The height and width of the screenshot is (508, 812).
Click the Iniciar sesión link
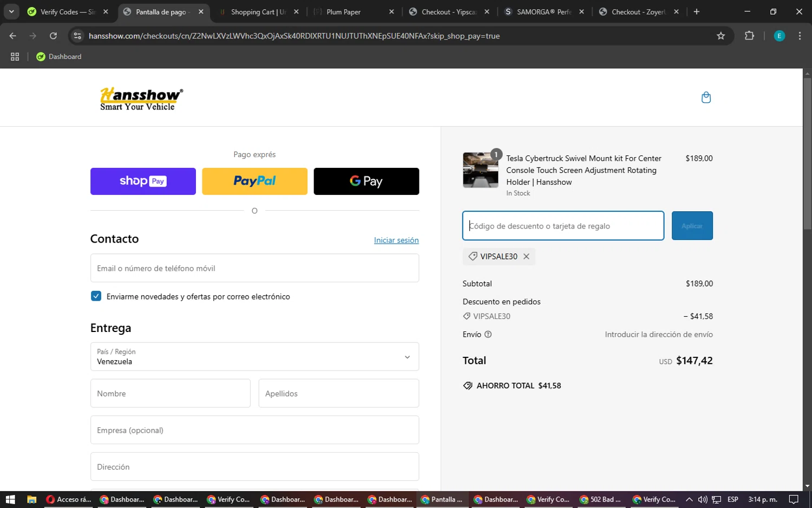(x=396, y=240)
